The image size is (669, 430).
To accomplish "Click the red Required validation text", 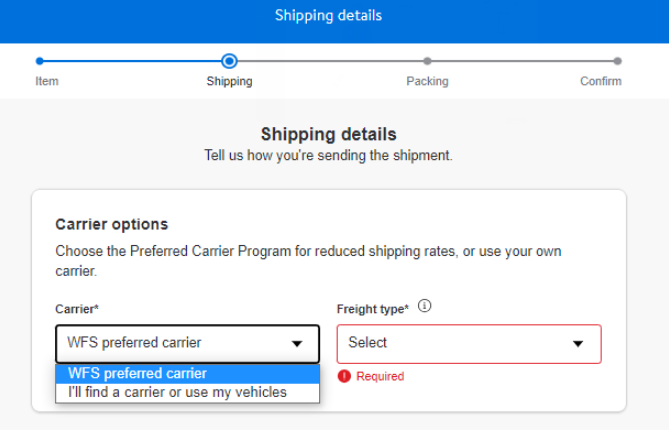I will click(x=380, y=377).
